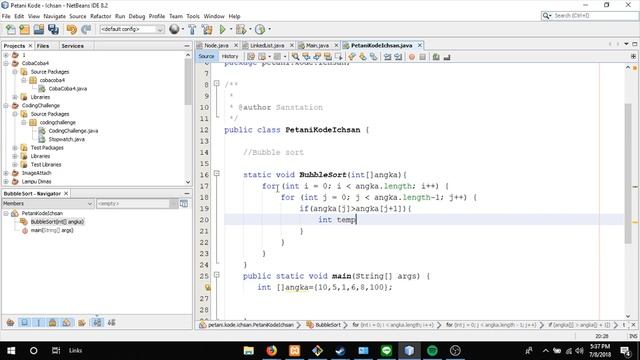Click the editor vertical scrollbar thumb
The image size is (640, 360).
[628, 173]
